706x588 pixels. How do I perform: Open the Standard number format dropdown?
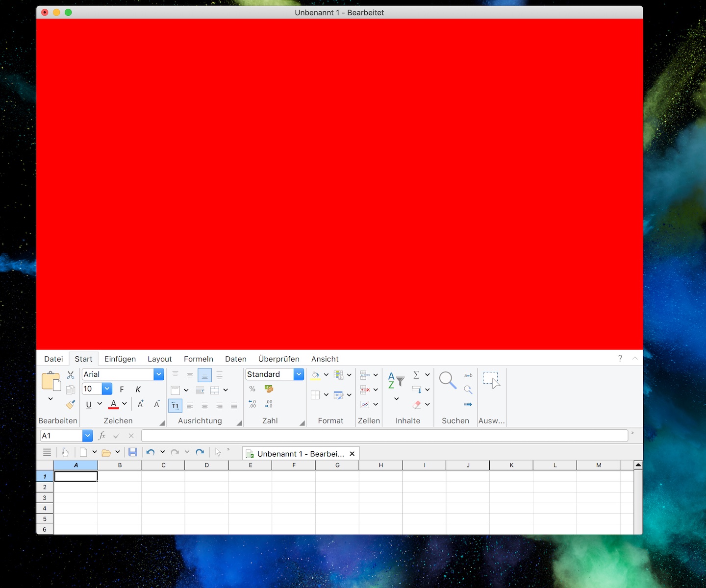tap(299, 374)
